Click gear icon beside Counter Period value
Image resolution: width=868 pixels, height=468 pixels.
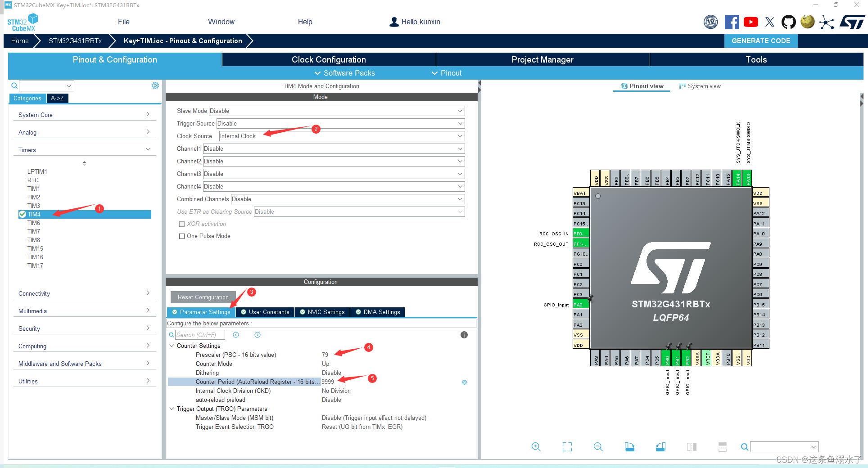coord(464,382)
